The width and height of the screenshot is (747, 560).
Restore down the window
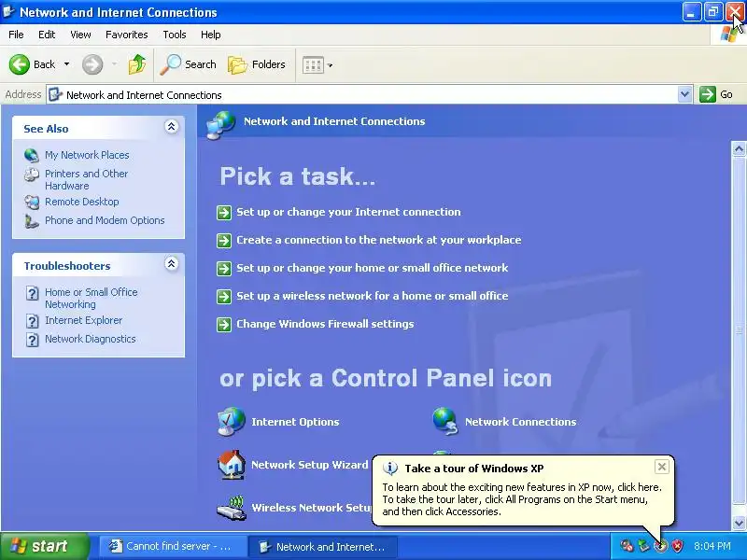(x=713, y=11)
